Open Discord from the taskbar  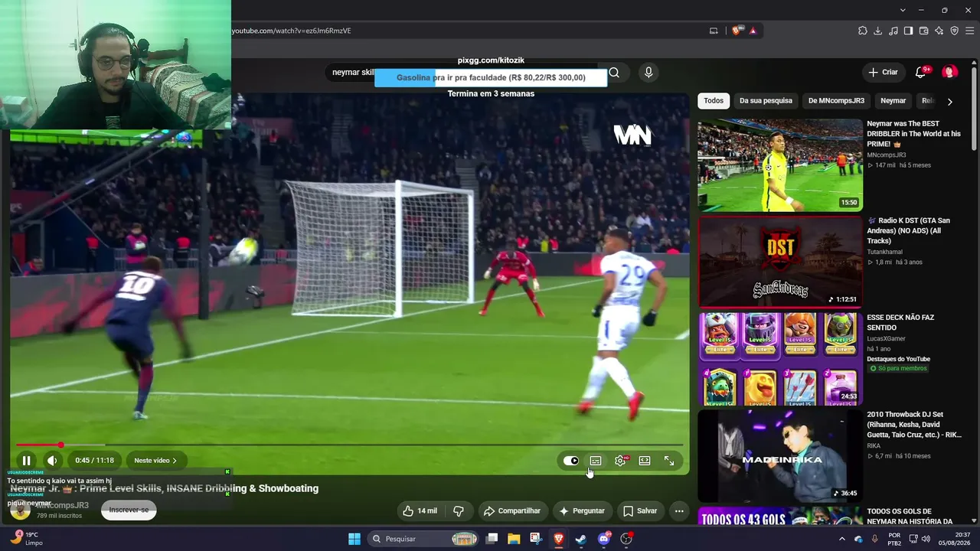604,539
